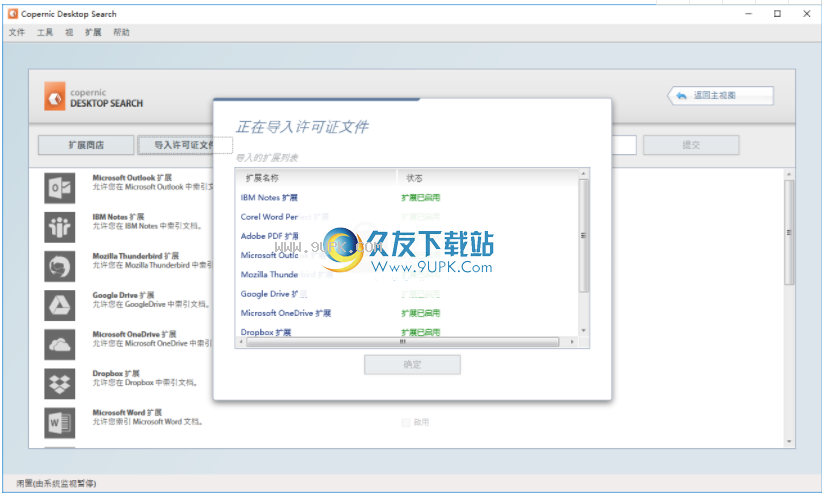Click the status bar text 闲置
Viewport: 822px width, 500px height.
pyautogui.click(x=56, y=483)
